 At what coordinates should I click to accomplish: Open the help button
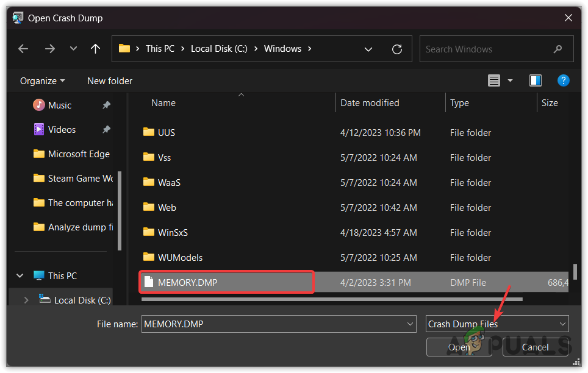pos(563,80)
